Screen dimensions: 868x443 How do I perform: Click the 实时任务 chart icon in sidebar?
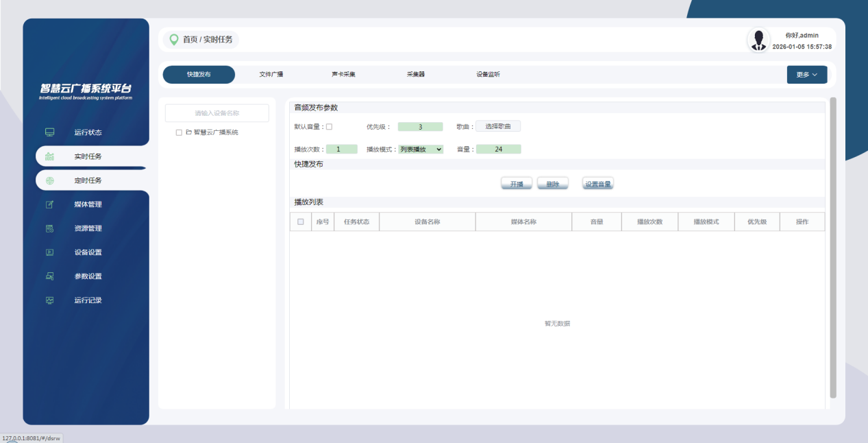(x=49, y=156)
